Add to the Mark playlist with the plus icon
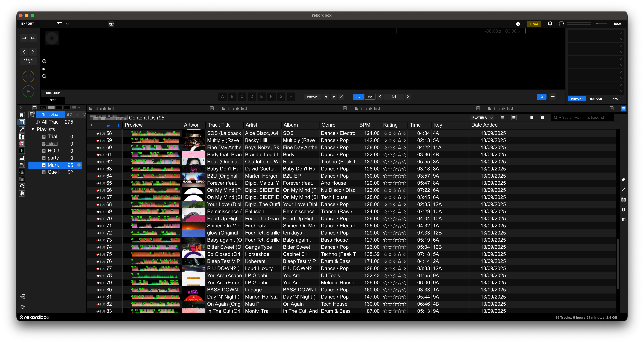This screenshot has height=343, width=644. coord(79,165)
